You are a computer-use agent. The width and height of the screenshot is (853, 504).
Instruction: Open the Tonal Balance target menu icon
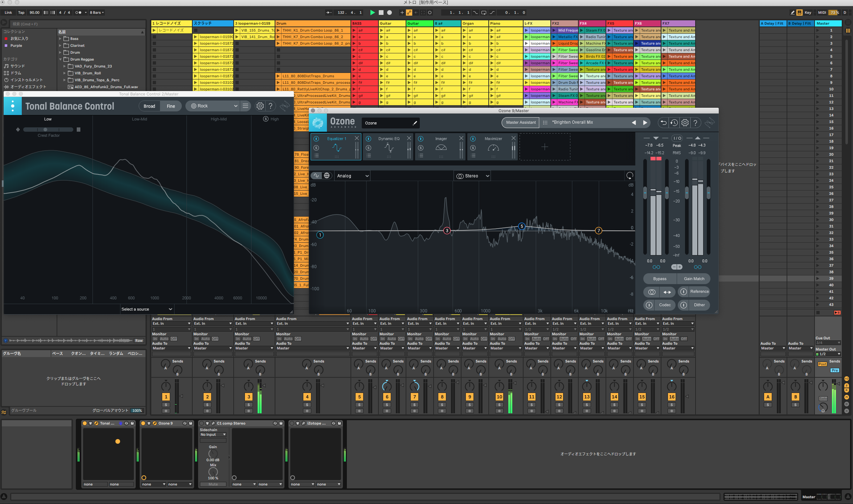[x=245, y=106]
